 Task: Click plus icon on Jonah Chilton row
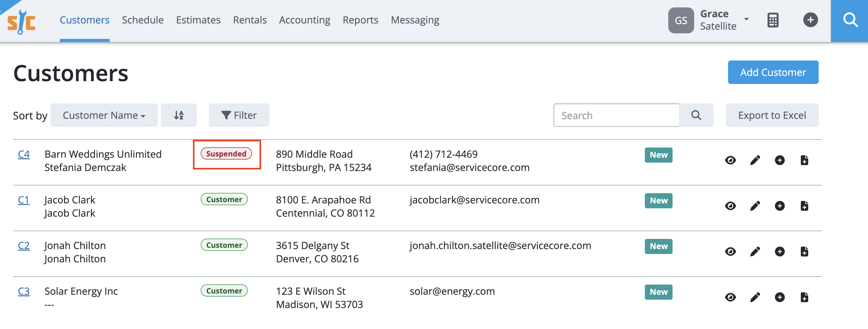[779, 252]
